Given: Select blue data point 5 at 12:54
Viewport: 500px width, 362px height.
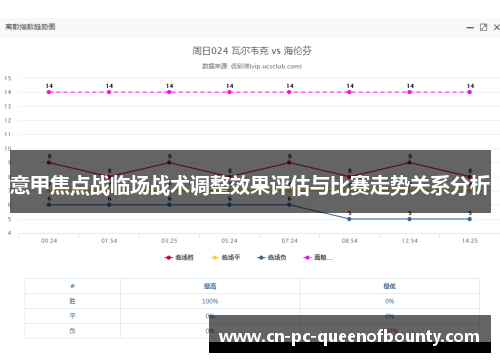Looking at the screenshot, I should 409,219.
